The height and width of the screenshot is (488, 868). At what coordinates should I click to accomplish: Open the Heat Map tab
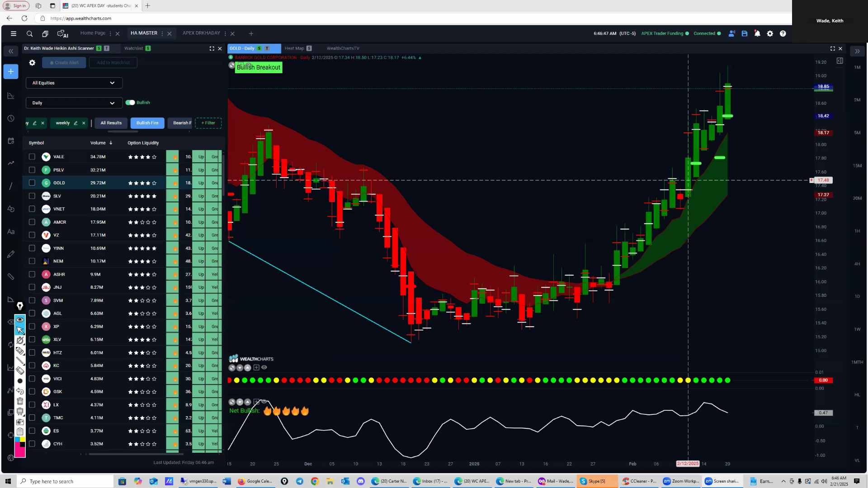pos(294,48)
